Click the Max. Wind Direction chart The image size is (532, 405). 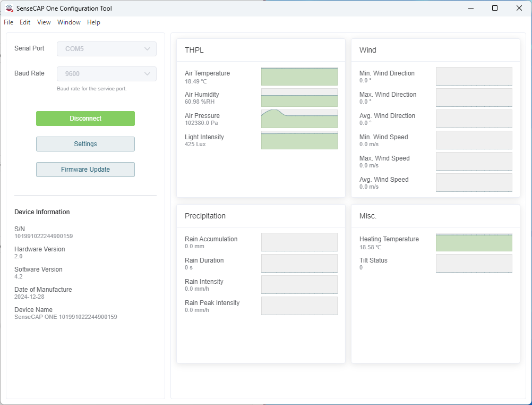coord(474,97)
